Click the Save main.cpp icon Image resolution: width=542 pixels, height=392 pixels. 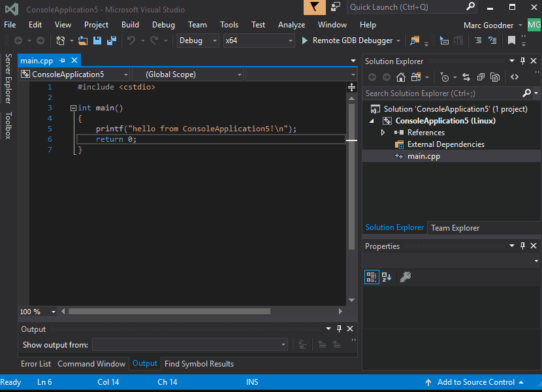[x=97, y=40]
